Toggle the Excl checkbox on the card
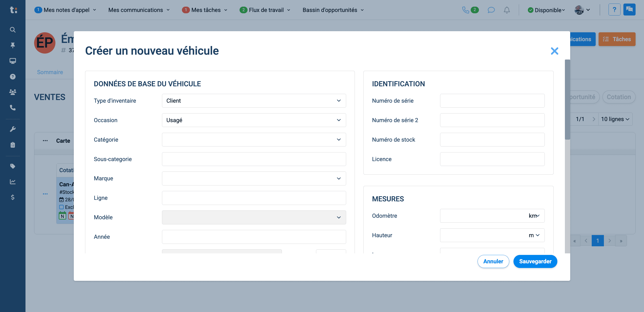Image resolution: width=644 pixels, height=312 pixels. click(x=62, y=207)
